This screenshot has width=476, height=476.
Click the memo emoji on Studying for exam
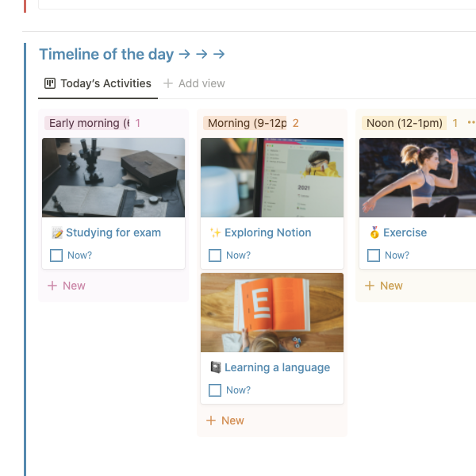57,232
